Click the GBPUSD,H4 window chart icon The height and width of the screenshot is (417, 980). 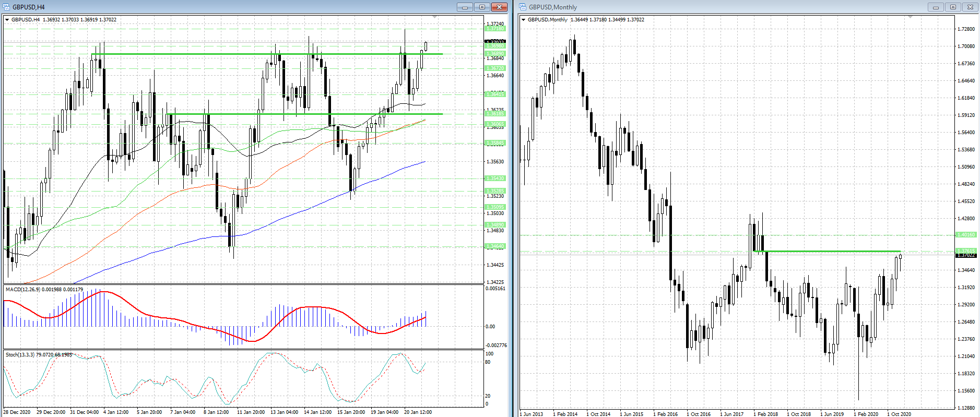(7, 7)
